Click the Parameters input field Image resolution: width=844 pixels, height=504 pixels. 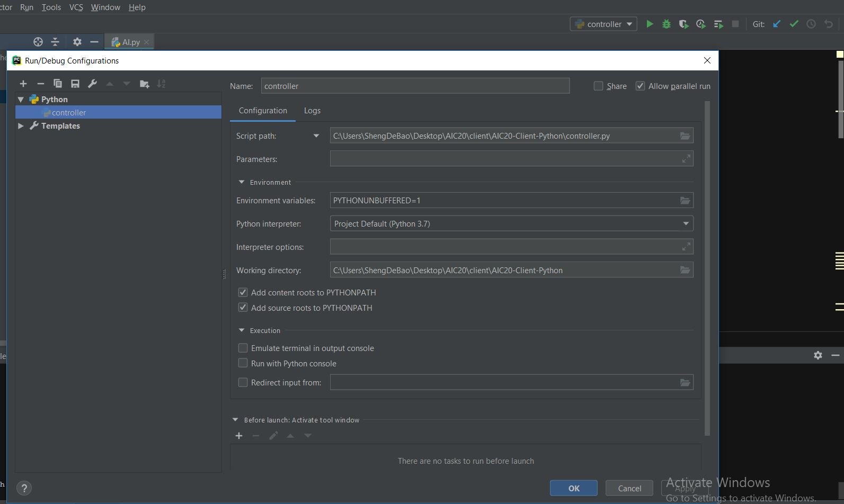click(503, 159)
